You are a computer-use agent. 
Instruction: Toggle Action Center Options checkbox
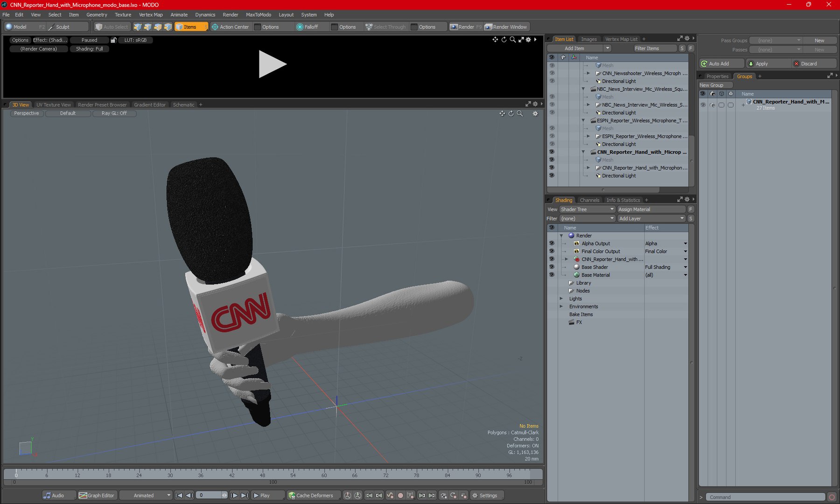click(258, 27)
